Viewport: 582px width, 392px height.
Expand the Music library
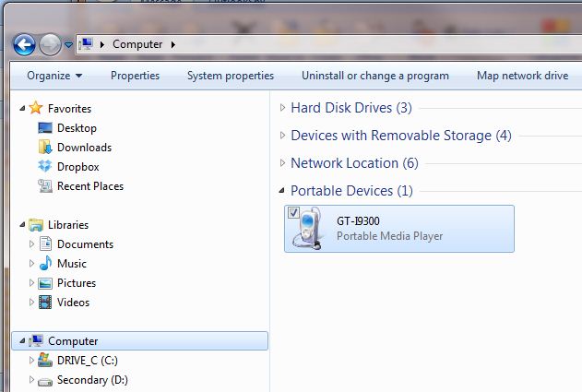click(x=31, y=263)
